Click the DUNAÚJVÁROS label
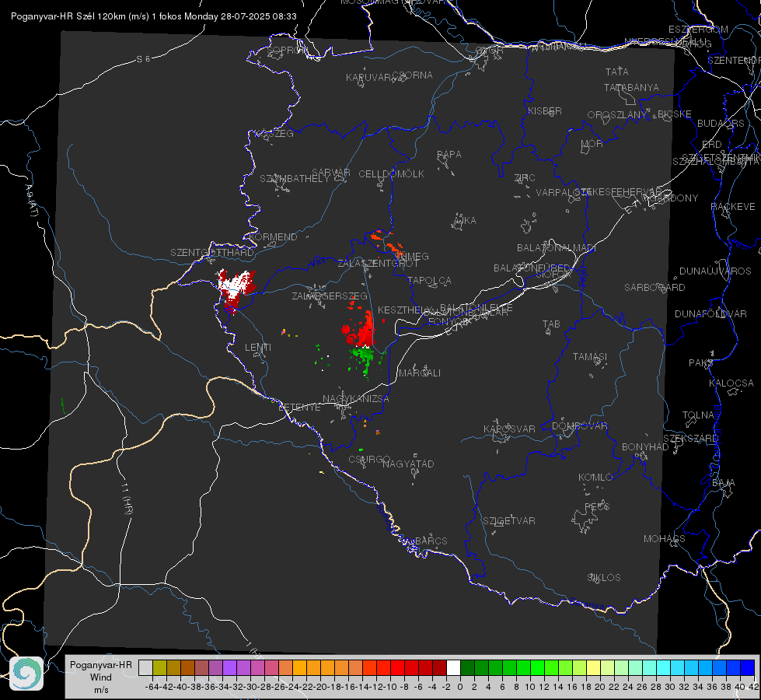Screen dimensions: 761x700 point(715,271)
